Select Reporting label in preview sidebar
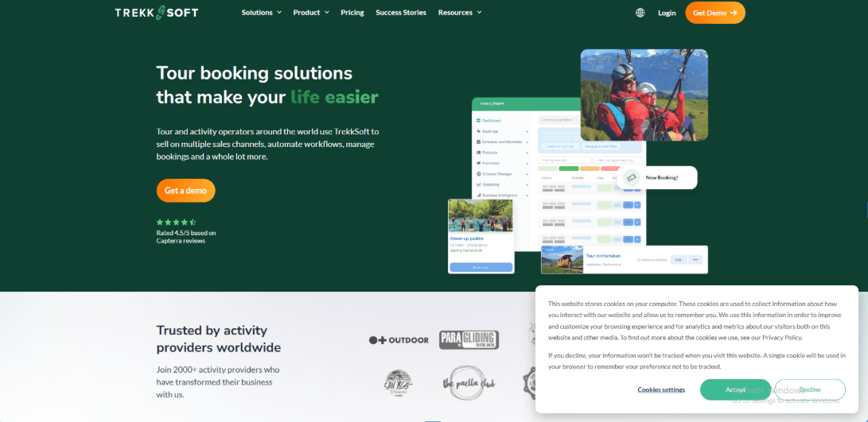 491,184
